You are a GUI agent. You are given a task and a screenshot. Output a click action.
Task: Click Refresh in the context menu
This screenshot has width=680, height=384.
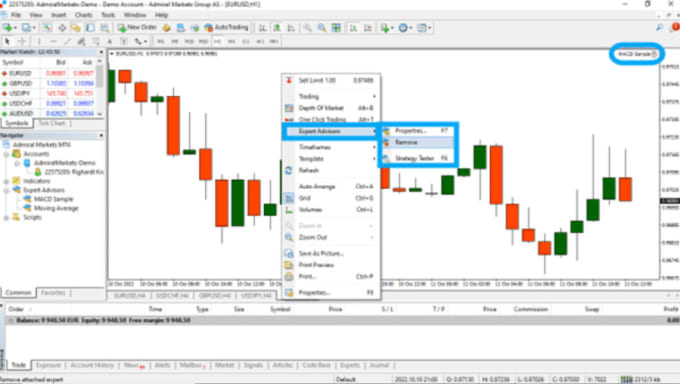pyautogui.click(x=331, y=171)
